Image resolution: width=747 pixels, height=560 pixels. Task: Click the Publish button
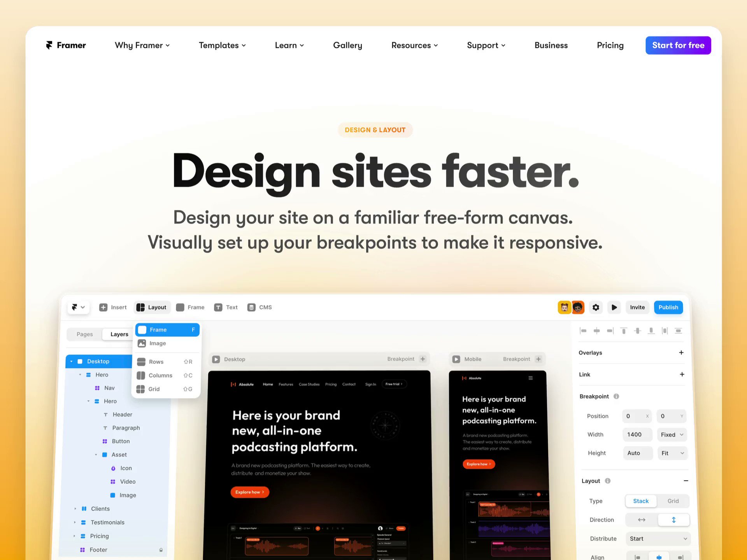point(668,307)
